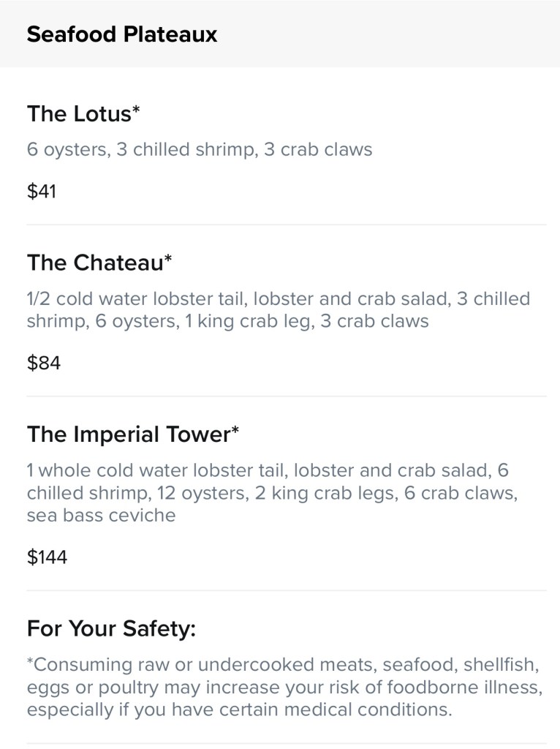The width and height of the screenshot is (560, 749).
Task: Select the Lotus description with 6 oysters
Action: pos(200,150)
